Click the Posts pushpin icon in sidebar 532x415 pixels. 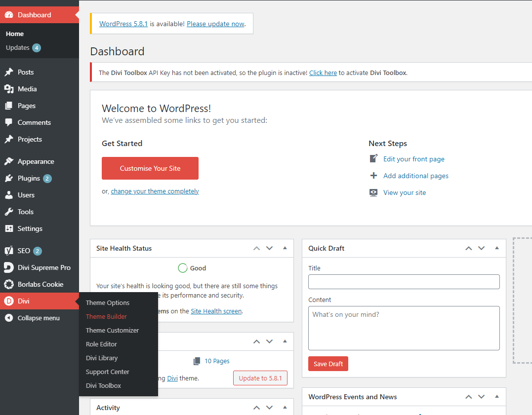[x=9, y=72]
